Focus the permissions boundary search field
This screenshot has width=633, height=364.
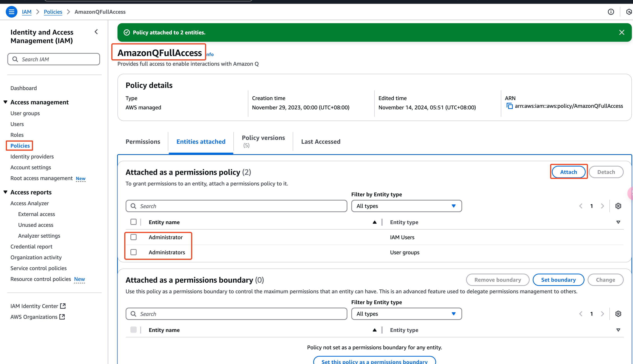pos(236,314)
